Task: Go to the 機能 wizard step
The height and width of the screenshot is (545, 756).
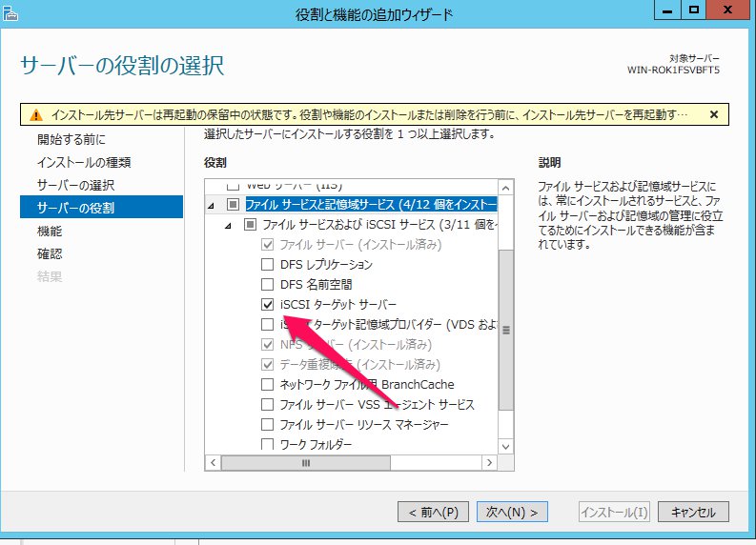Action: pyautogui.click(x=50, y=231)
